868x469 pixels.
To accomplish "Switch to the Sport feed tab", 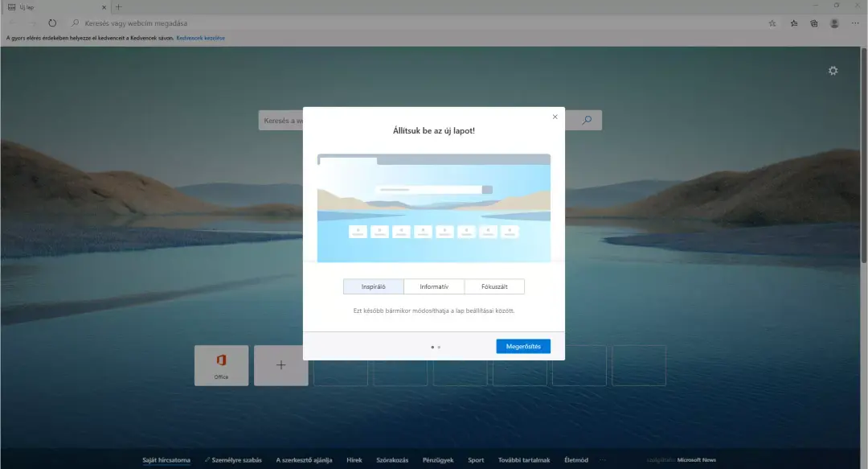I will click(476, 460).
